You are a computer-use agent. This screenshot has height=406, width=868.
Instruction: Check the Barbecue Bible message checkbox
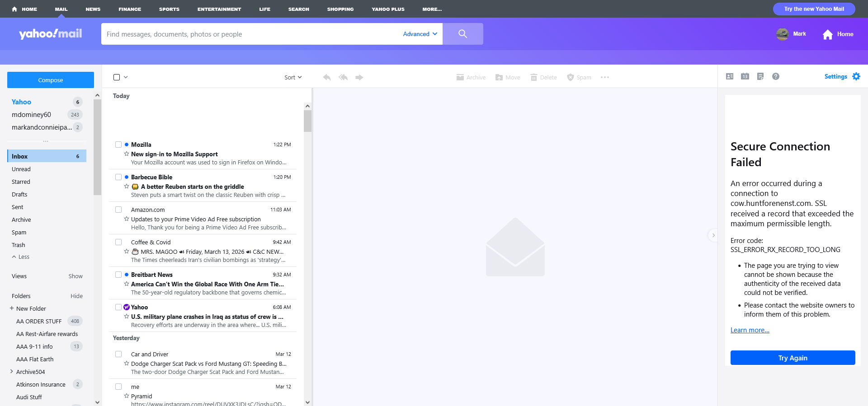click(118, 177)
